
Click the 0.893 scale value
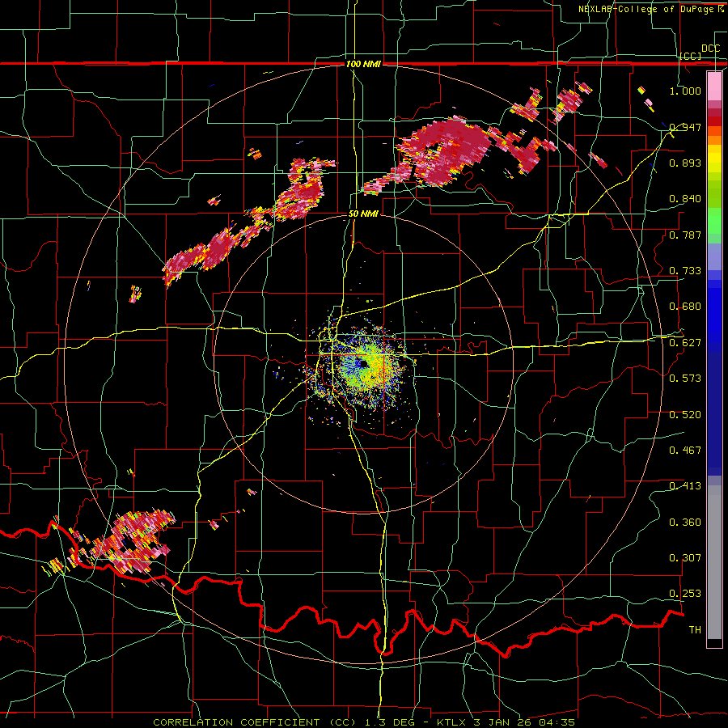[x=685, y=163]
